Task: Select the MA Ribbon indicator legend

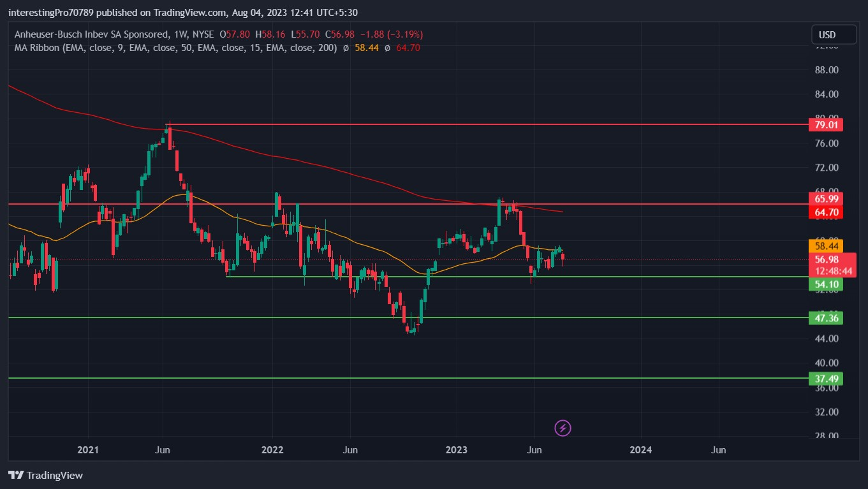Action: tap(175, 48)
